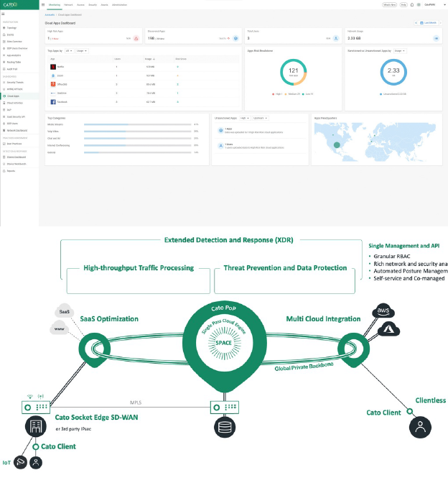This screenshot has width=448, height=483.
Task: Switch to the Security tab
Action: [x=93, y=5]
